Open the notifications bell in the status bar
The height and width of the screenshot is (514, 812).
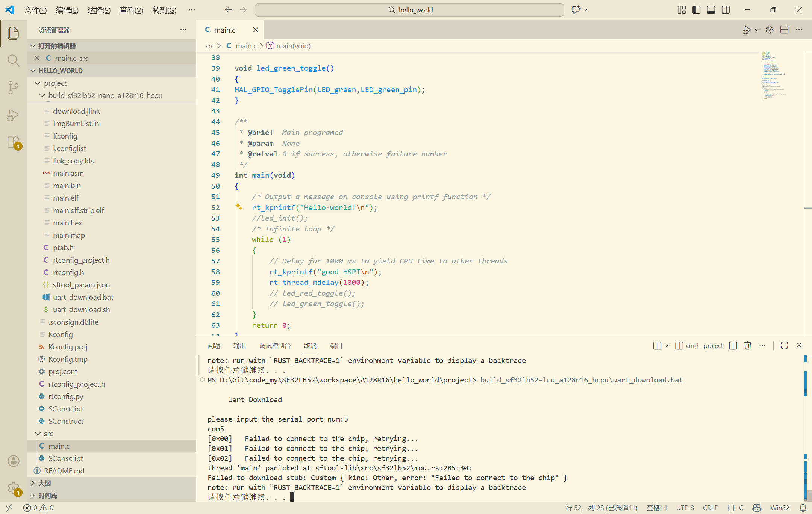coord(803,508)
